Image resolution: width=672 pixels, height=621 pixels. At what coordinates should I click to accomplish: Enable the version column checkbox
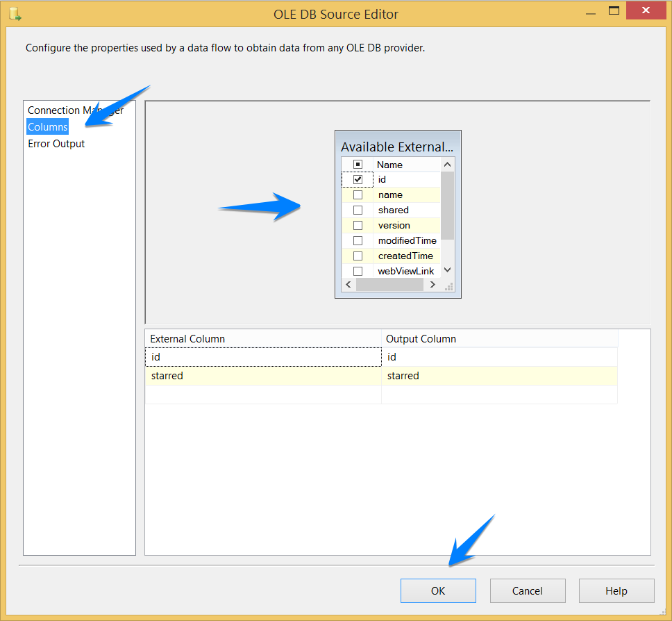[x=358, y=225]
